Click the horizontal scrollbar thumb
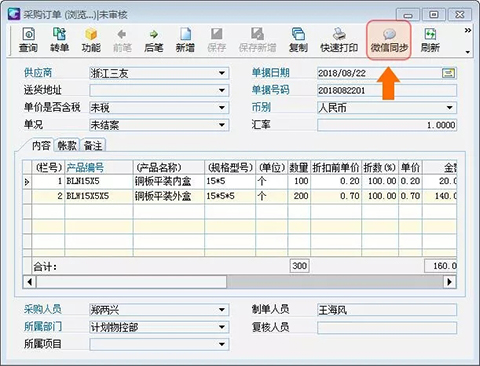This screenshot has width=480, height=366. (132, 282)
